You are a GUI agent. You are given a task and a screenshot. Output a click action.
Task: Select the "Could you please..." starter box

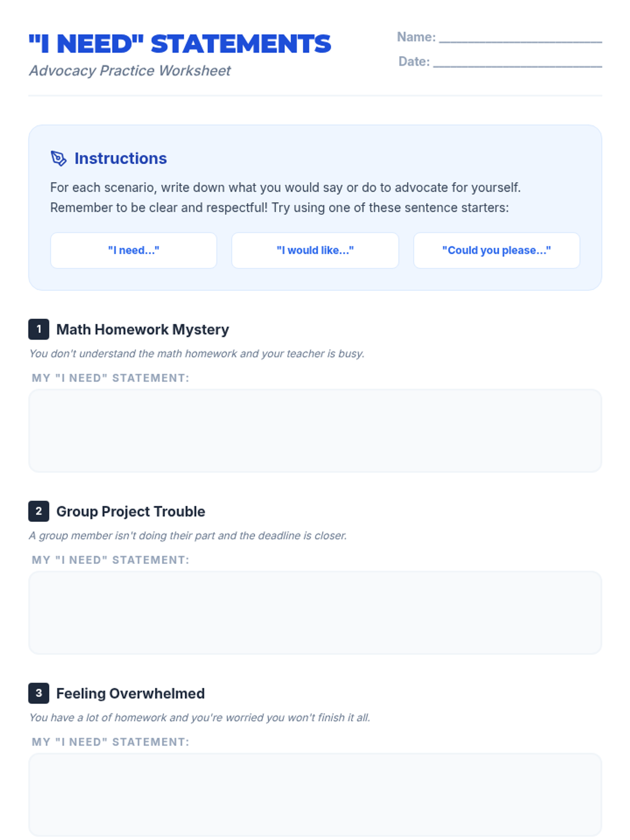(496, 250)
